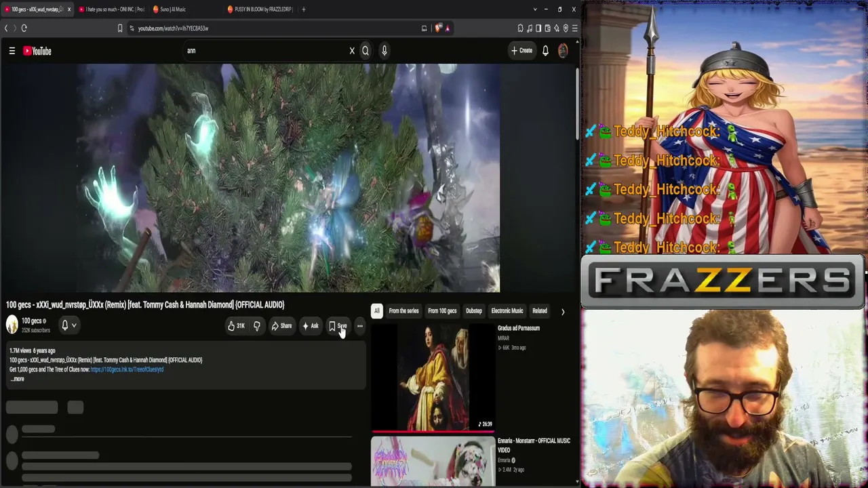Open the 100gecs.lnk.to link in description
This screenshot has height=488, width=868.
[x=127, y=369]
